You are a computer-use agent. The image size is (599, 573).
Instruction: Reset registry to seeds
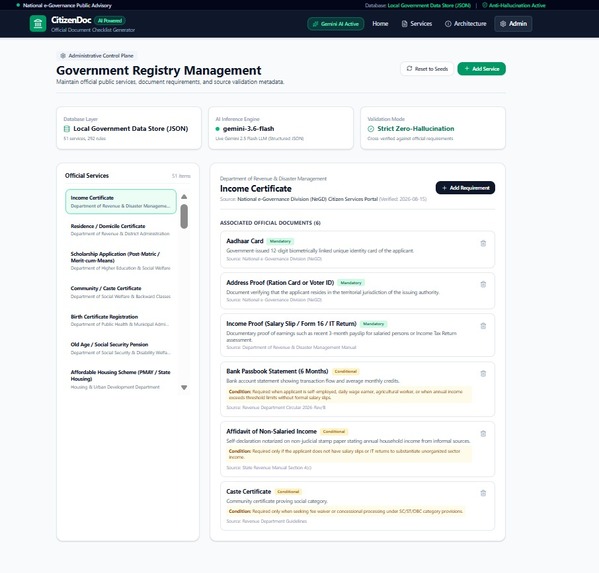point(427,69)
